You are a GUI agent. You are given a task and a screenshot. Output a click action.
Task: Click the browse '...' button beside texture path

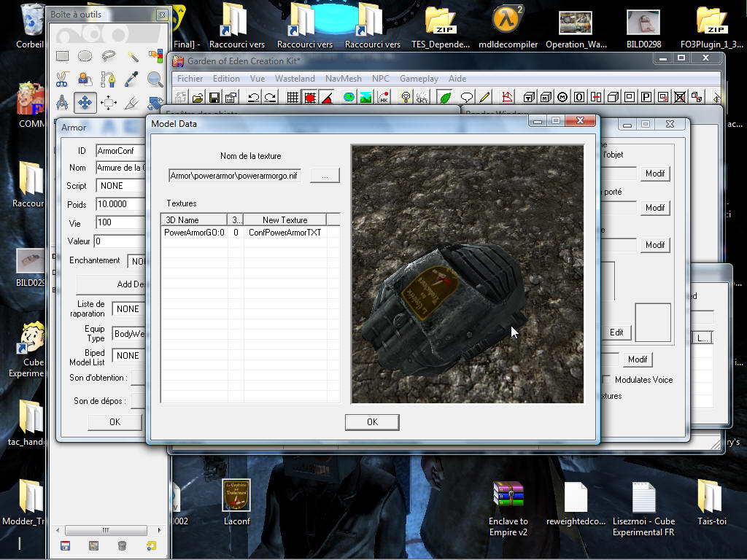(325, 175)
